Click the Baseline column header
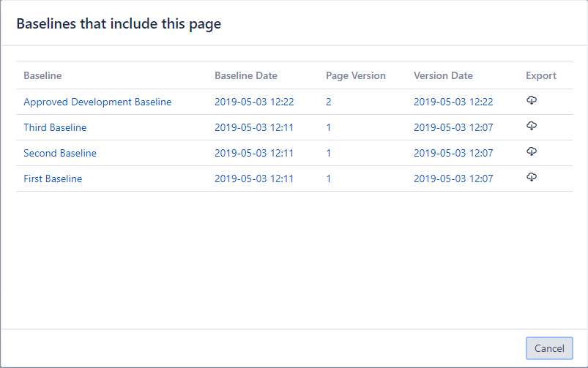 (42, 76)
